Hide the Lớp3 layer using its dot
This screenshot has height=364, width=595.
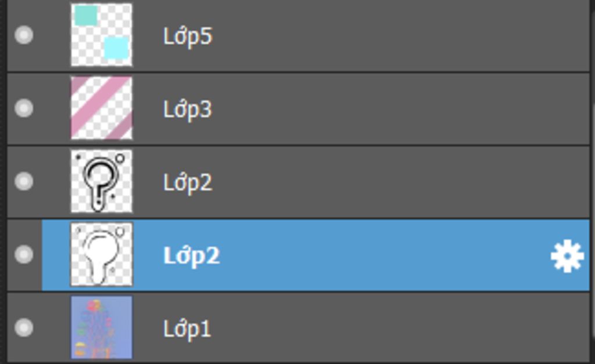[24, 108]
